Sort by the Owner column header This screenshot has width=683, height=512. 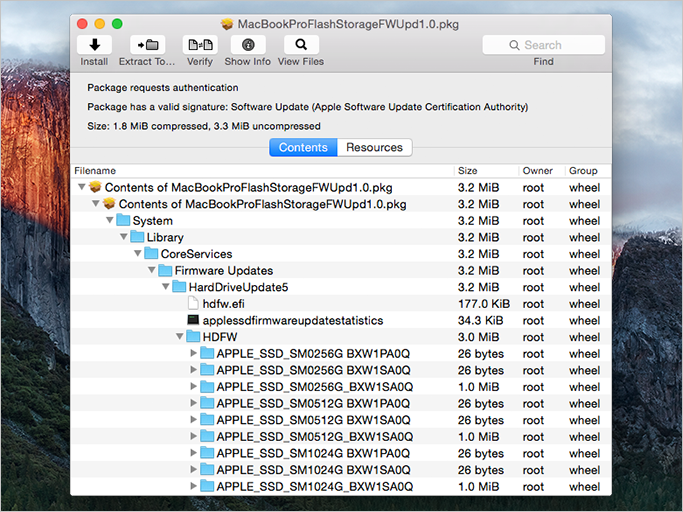(542, 171)
